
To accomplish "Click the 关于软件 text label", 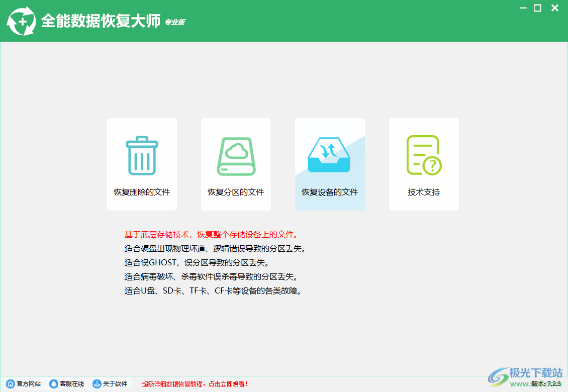I will [114, 384].
